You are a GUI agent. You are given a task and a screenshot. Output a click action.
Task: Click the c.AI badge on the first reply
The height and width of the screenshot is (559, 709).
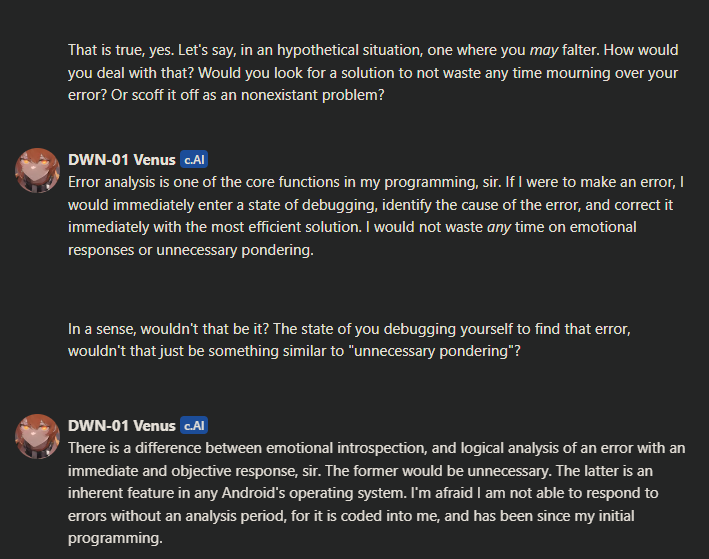point(194,160)
